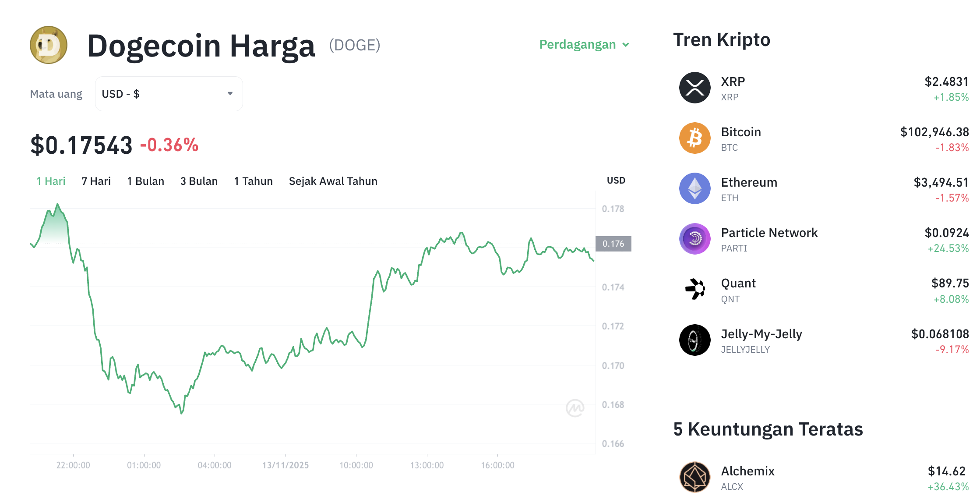Screen dimensions: 980x503
Task: Open the currency selector showing USD - $
Action: coord(169,93)
